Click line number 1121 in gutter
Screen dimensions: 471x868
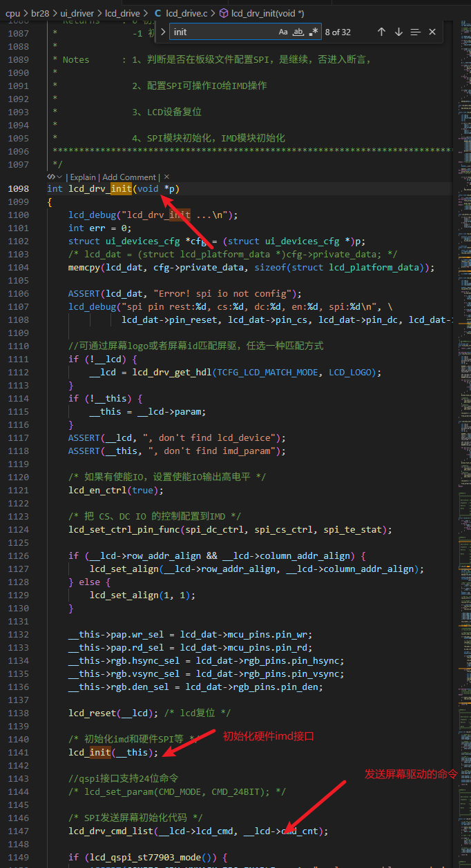click(17, 490)
